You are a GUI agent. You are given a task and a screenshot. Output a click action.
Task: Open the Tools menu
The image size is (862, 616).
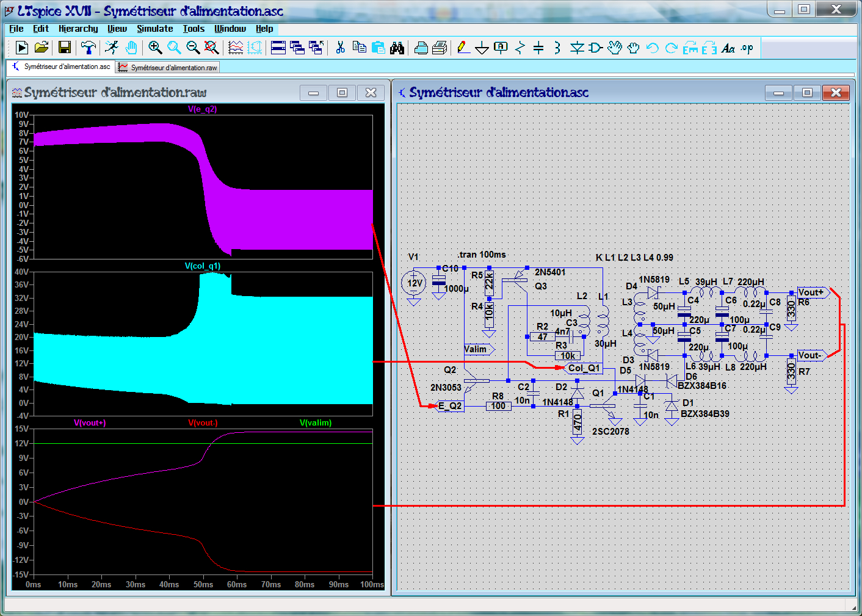pos(194,29)
